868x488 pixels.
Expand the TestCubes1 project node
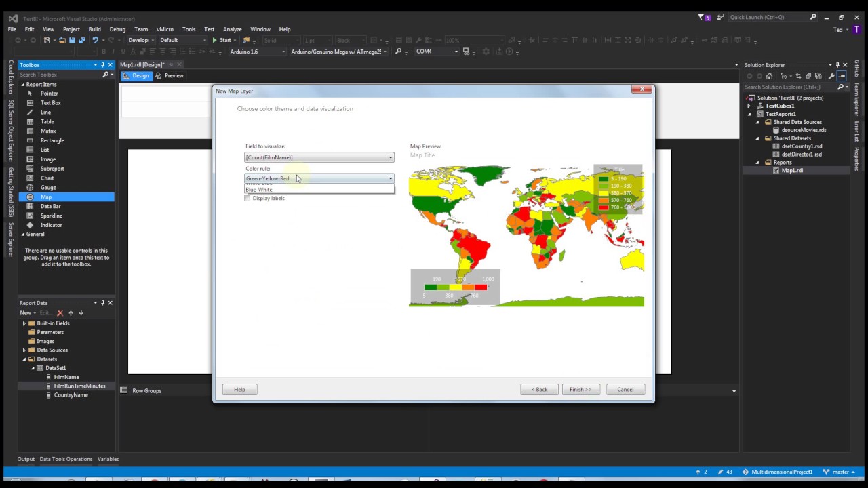(x=749, y=106)
